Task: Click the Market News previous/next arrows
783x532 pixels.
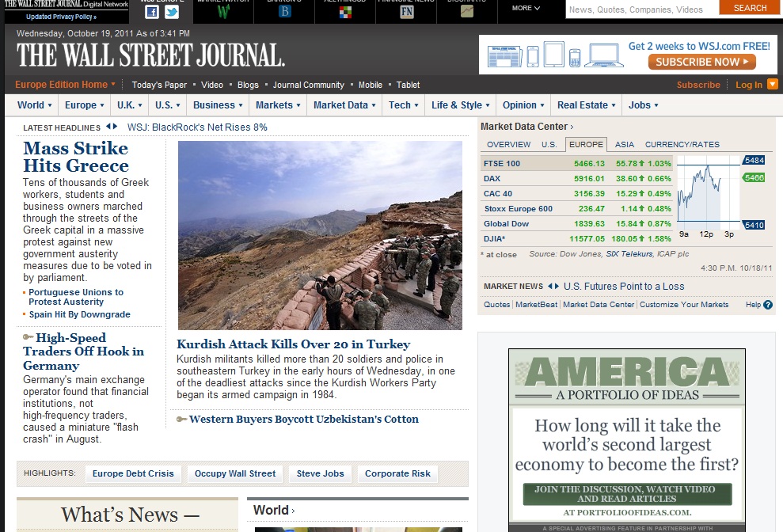Action: tap(553, 287)
